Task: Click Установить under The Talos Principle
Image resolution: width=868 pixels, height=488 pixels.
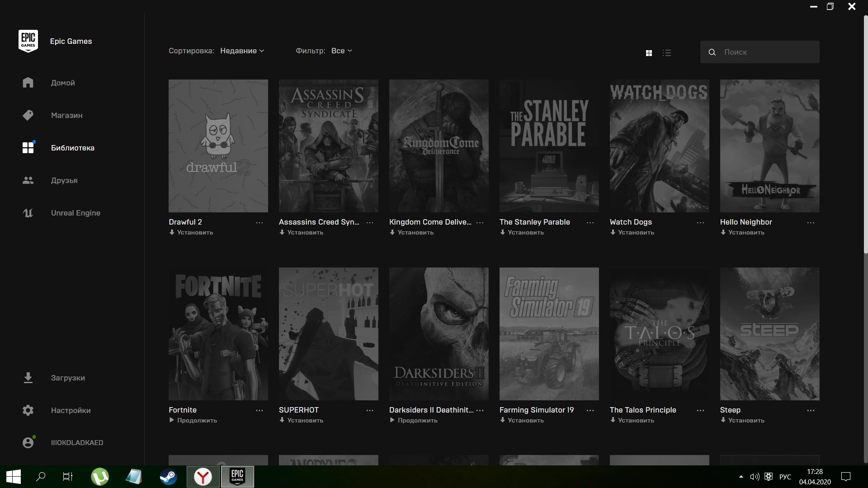Action: tap(632, 420)
